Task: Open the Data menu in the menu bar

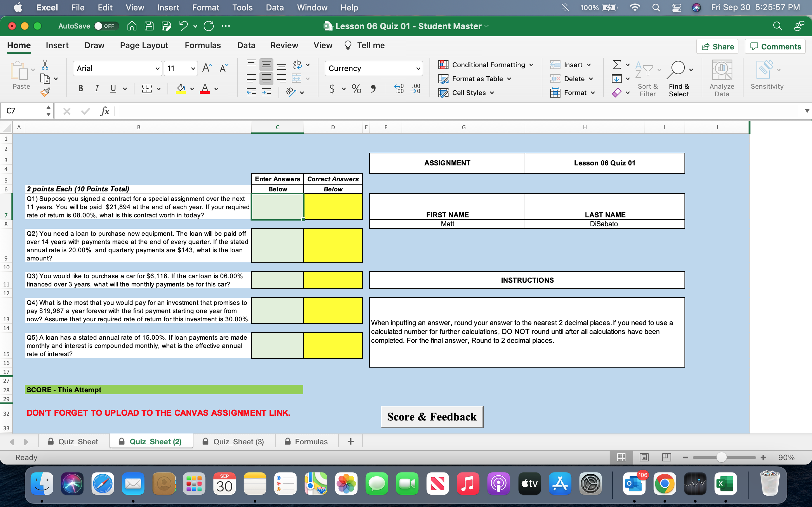Action: (274, 7)
